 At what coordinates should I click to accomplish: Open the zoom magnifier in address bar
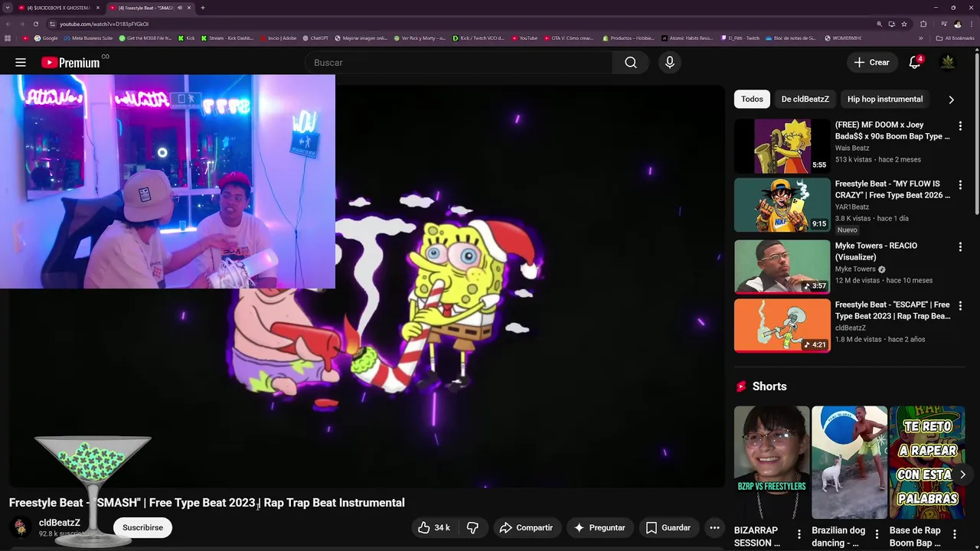879,24
